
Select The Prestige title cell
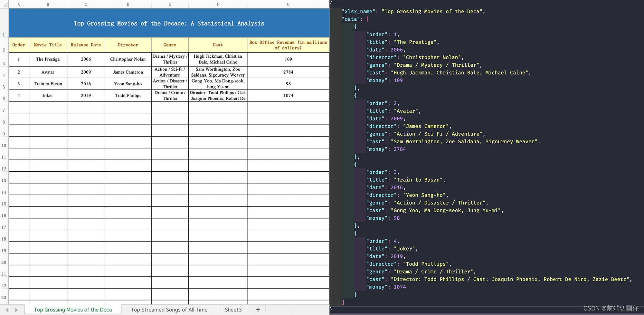pos(48,59)
